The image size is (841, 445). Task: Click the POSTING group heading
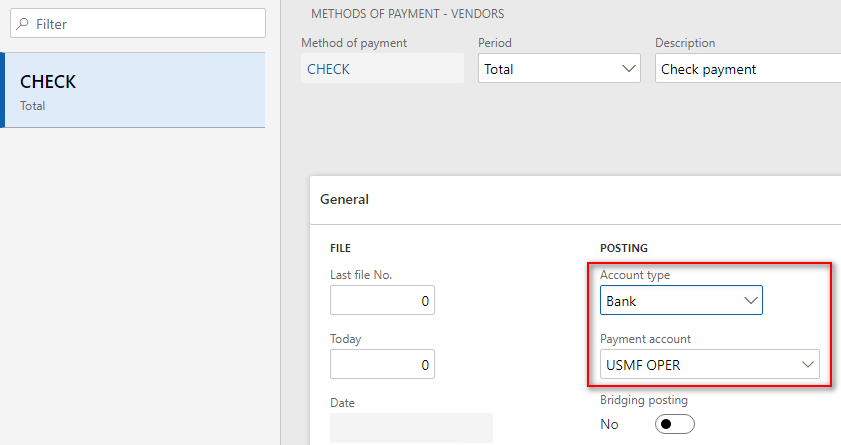click(x=624, y=248)
